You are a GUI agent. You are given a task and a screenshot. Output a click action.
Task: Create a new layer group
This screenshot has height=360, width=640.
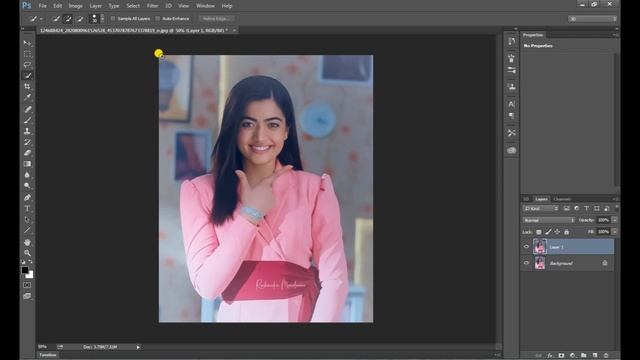[584, 356]
